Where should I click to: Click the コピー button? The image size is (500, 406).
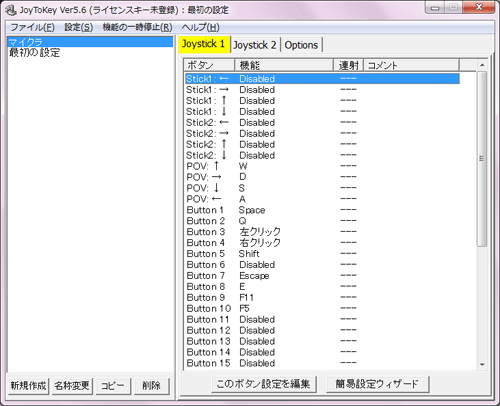pos(113,386)
